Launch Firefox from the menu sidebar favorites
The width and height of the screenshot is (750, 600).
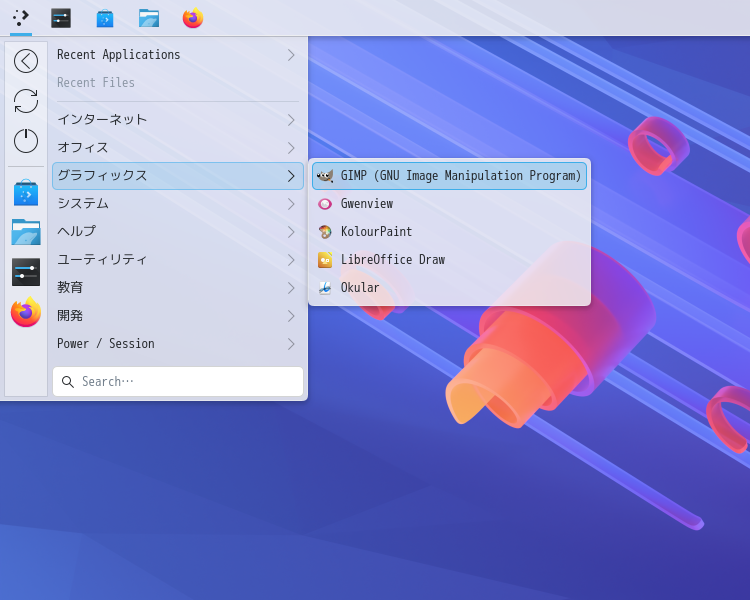[26, 312]
